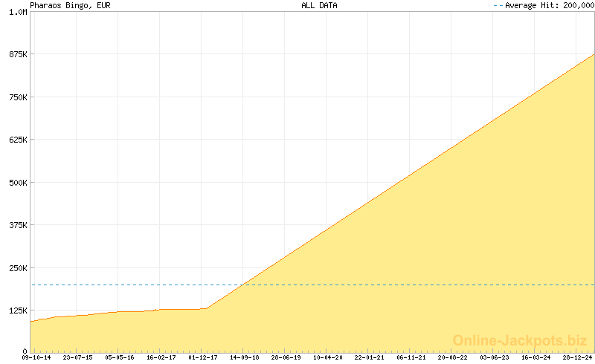
Task: Click the 05-05-16 date label
Action: pos(119,357)
